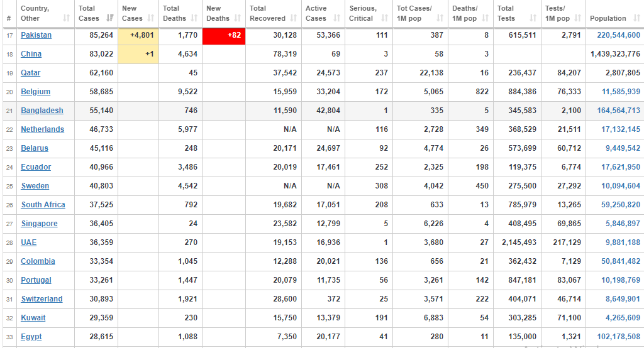The width and height of the screenshot is (644, 348).
Task: Sort by Tot Cases/1M pop arrows
Action: (x=440, y=18)
